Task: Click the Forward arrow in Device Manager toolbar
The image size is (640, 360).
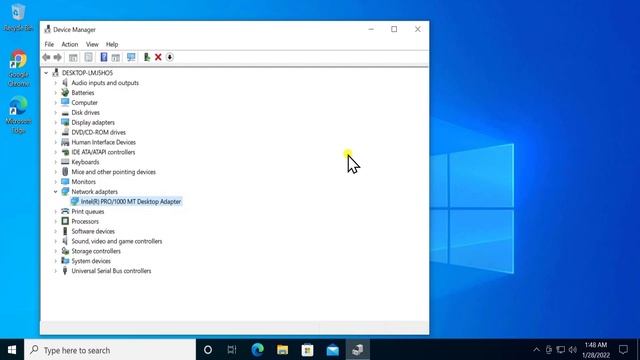Action: point(58,58)
